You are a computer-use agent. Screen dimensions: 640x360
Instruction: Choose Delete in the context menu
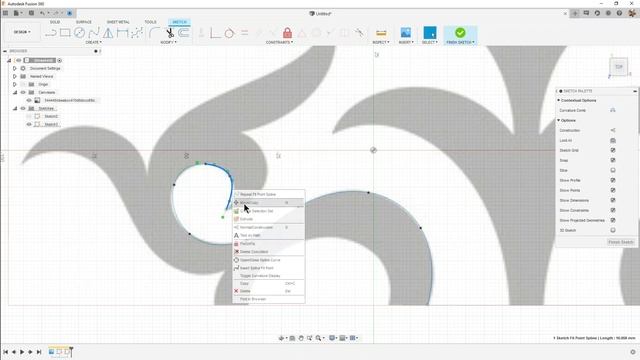269,291
